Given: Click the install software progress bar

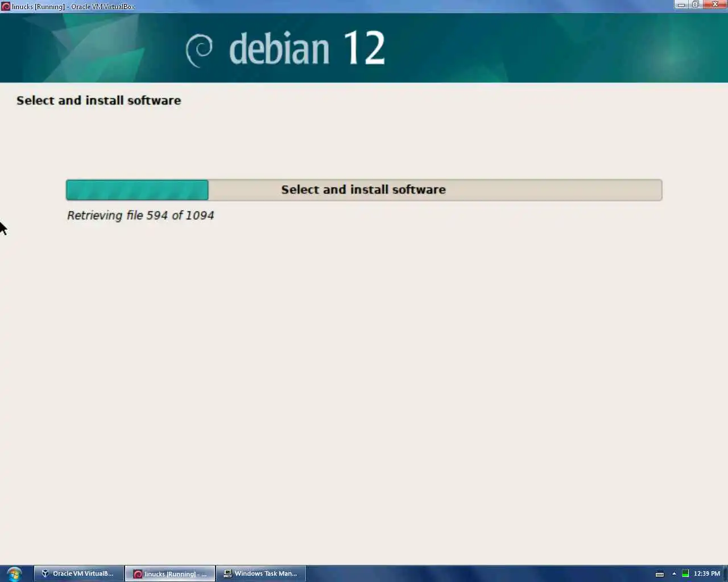Looking at the screenshot, I should click(364, 190).
